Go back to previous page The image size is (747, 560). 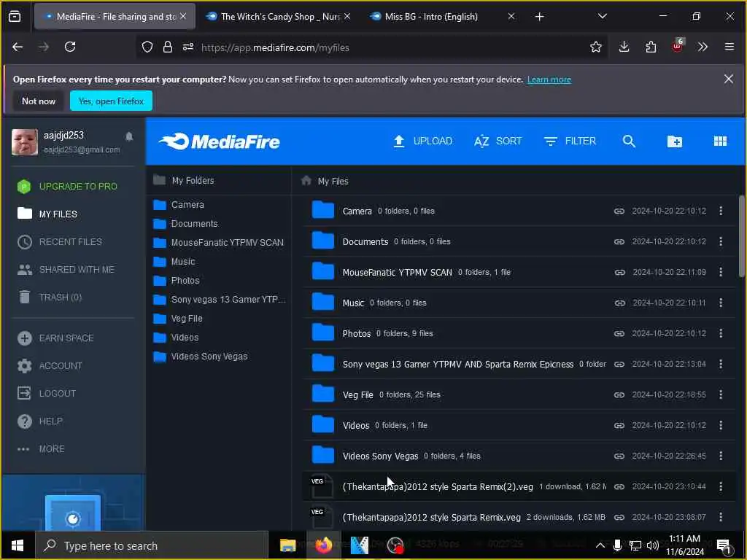[x=18, y=47]
